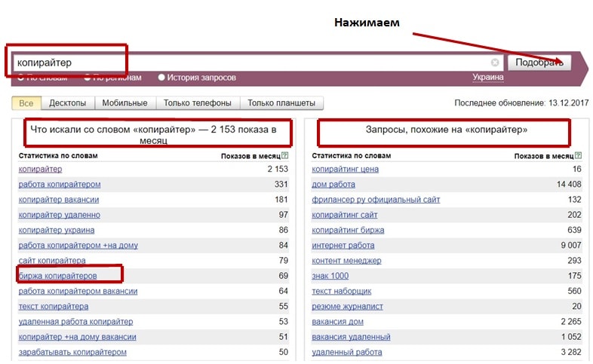Open the 'резюме журналист' link
This screenshot has width=593, height=364.
[x=347, y=306]
